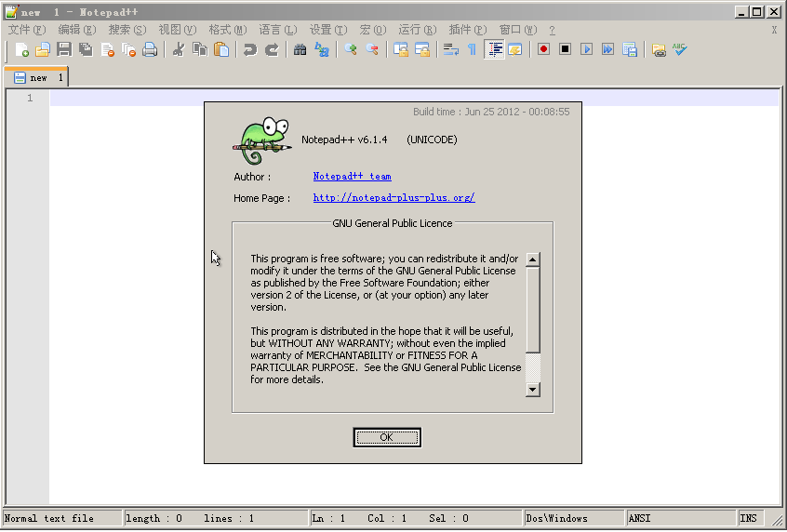The height and width of the screenshot is (532, 787).
Task: Toggle indent guide toolbar icon
Action: click(494, 49)
